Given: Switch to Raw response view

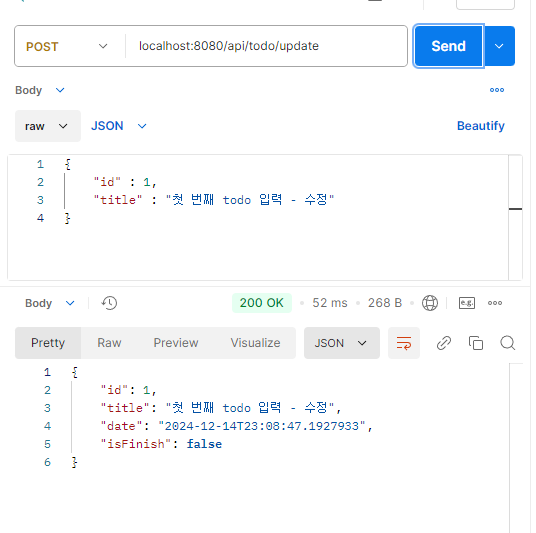Looking at the screenshot, I should click(109, 343).
